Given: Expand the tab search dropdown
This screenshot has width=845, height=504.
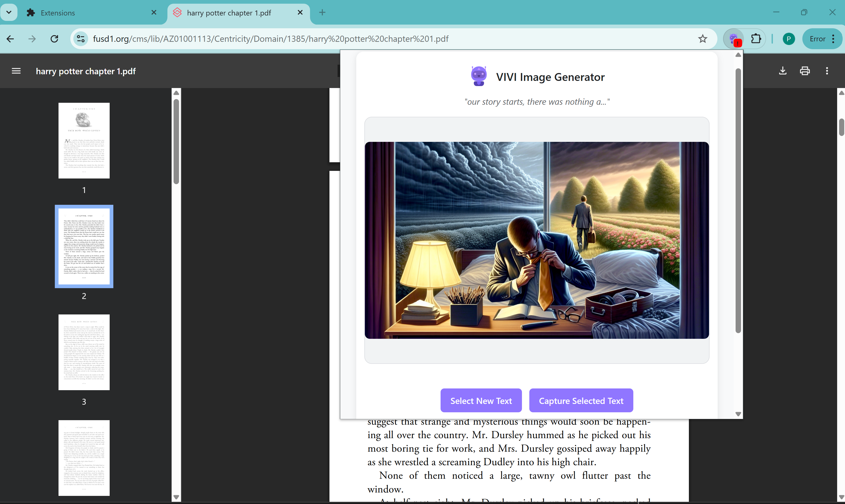Looking at the screenshot, I should click(9, 13).
